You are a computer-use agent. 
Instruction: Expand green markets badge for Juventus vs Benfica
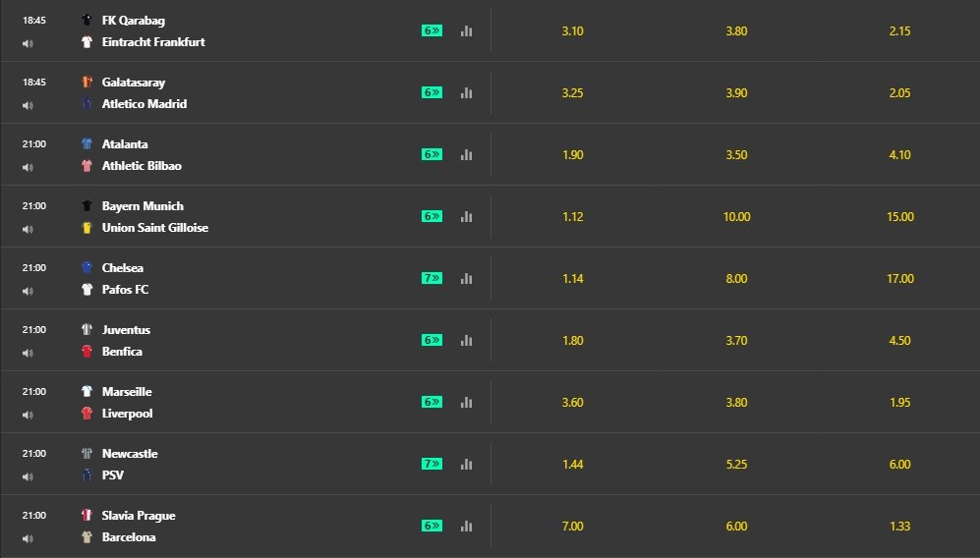[432, 340]
